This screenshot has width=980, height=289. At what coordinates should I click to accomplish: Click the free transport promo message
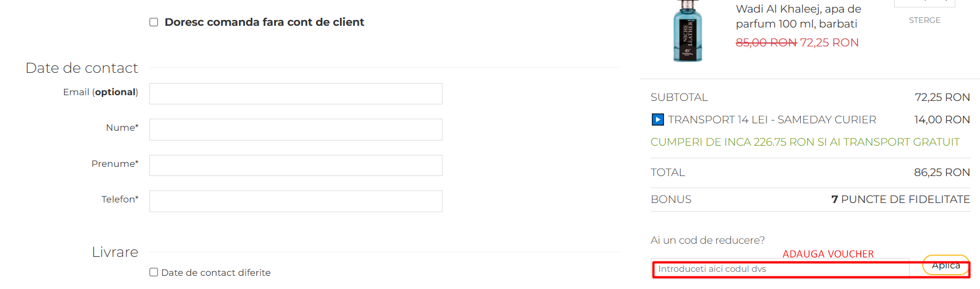point(805,142)
